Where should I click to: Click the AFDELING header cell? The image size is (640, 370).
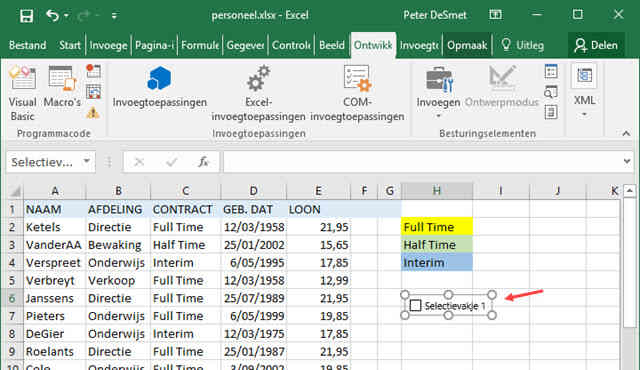(118, 209)
